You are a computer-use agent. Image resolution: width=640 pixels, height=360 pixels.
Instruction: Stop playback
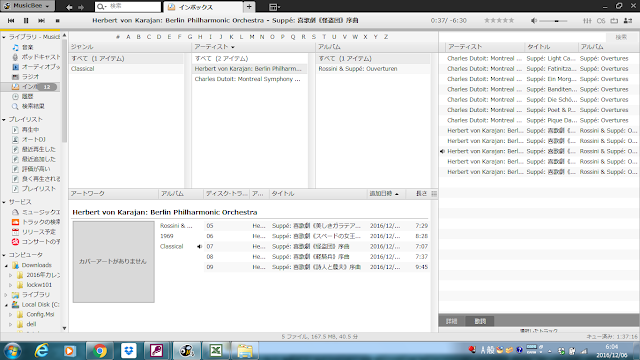point(58,20)
